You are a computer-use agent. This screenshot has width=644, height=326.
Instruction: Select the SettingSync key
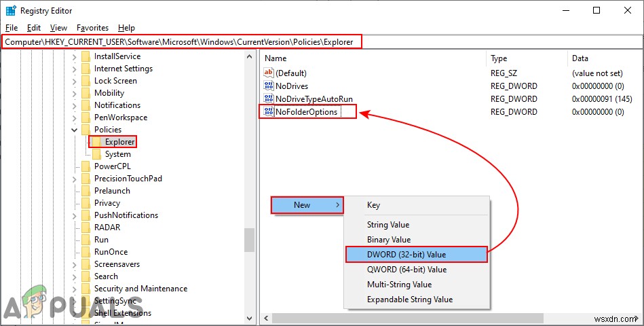click(x=115, y=301)
